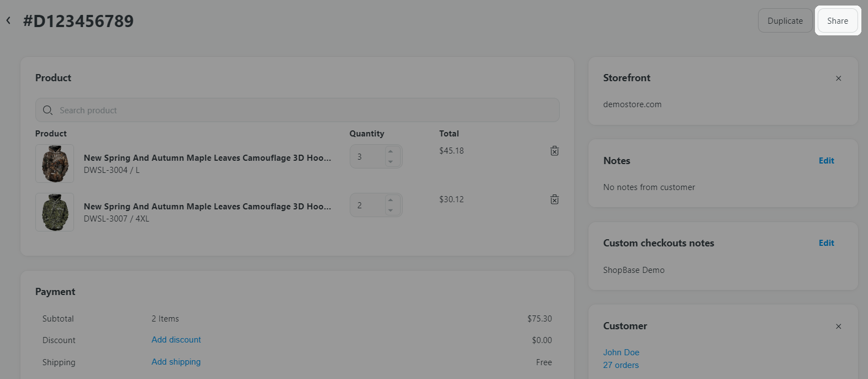Click the DWSL-3004 / L variant text
This screenshot has height=379, width=868.
112,170
